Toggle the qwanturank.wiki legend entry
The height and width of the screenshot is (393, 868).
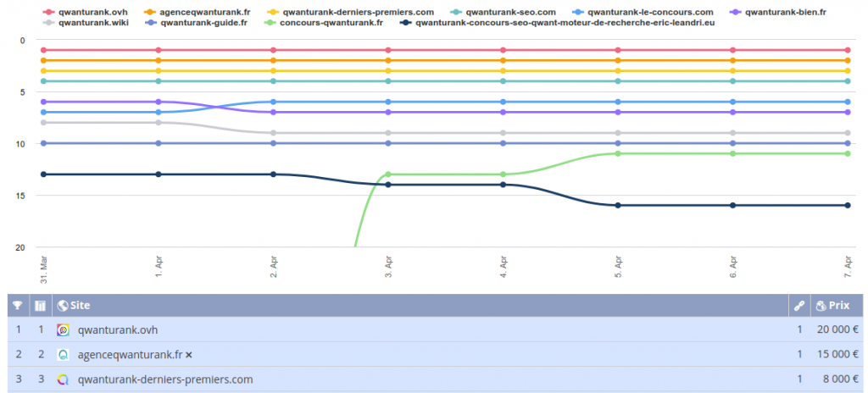86,23
